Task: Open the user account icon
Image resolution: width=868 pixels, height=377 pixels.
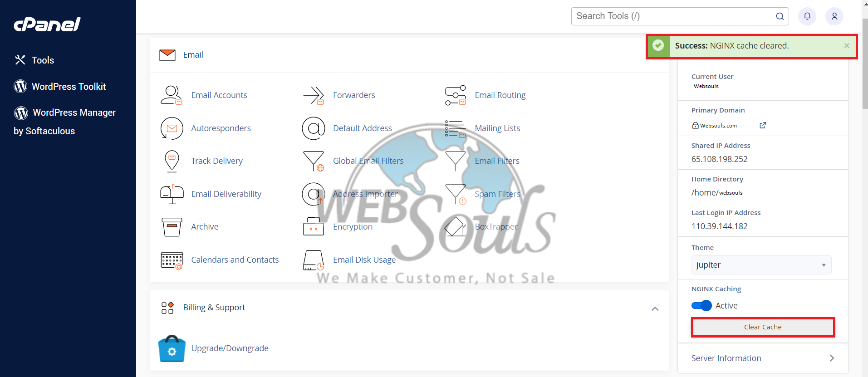Action: pos(834,16)
